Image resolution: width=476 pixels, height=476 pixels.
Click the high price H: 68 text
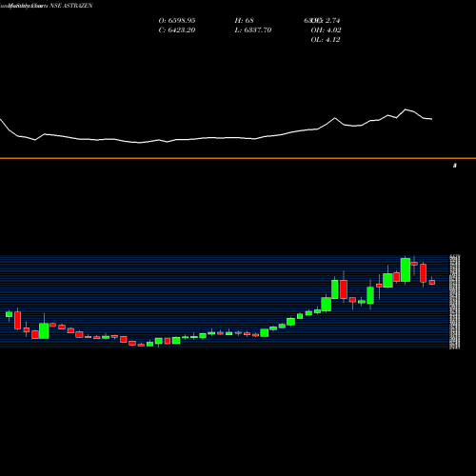(x=244, y=21)
